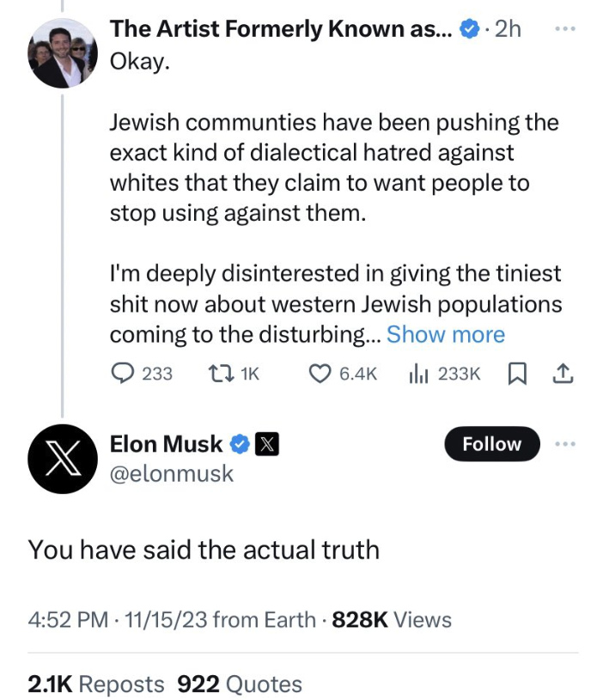
Task: Open view analytics icon showing 233K
Action: click(417, 374)
